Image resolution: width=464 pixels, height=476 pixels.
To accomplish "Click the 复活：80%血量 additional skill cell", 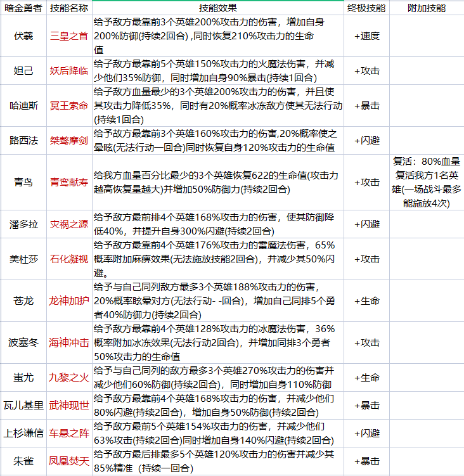I will coord(427,182).
